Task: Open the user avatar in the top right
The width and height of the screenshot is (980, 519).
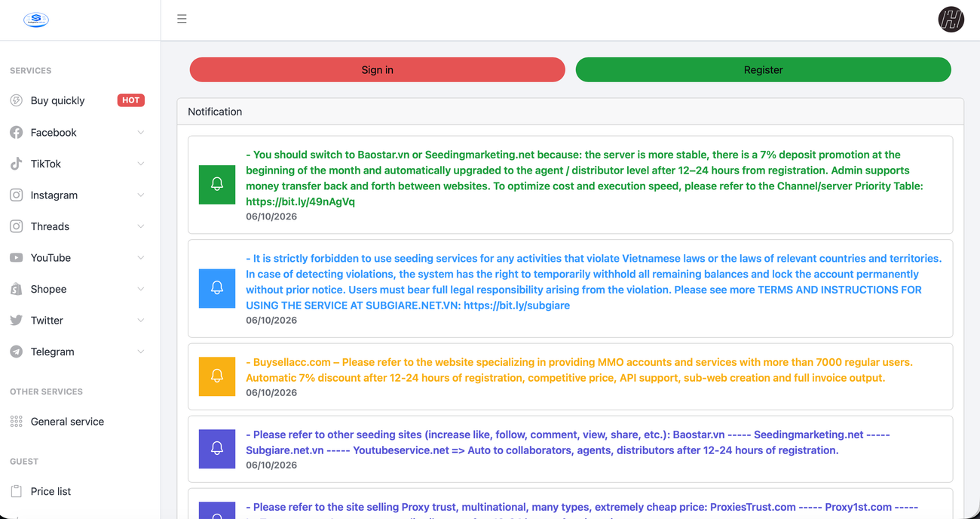Action: tap(951, 19)
